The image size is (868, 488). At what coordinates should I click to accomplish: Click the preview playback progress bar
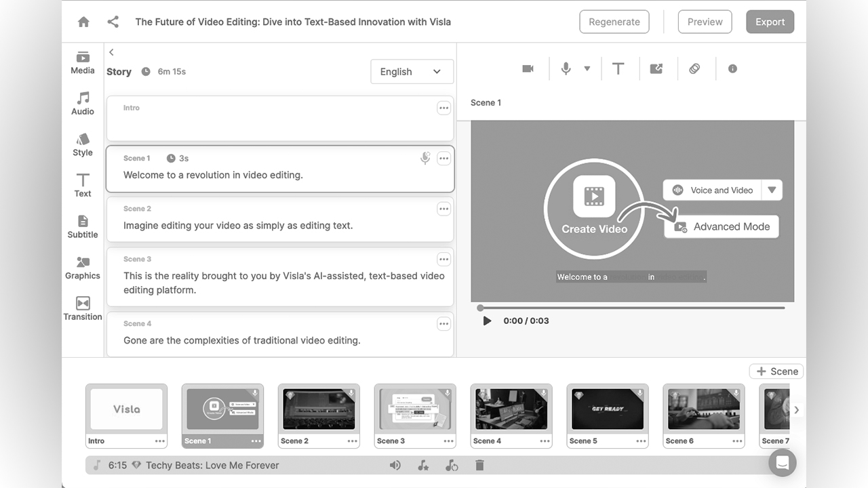click(632, 308)
